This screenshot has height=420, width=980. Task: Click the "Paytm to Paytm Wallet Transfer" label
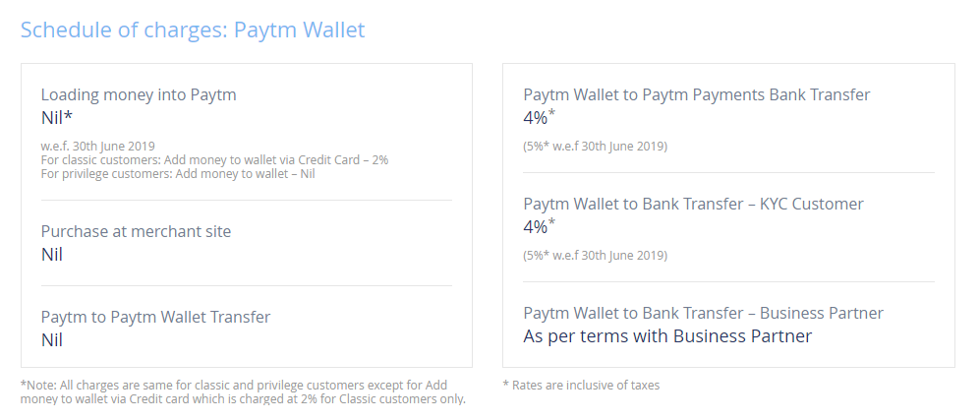coord(155,317)
